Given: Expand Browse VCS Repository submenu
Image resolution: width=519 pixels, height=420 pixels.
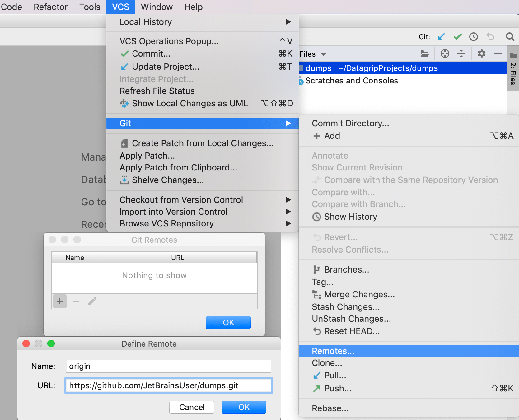Looking at the screenshot, I should point(202,223).
